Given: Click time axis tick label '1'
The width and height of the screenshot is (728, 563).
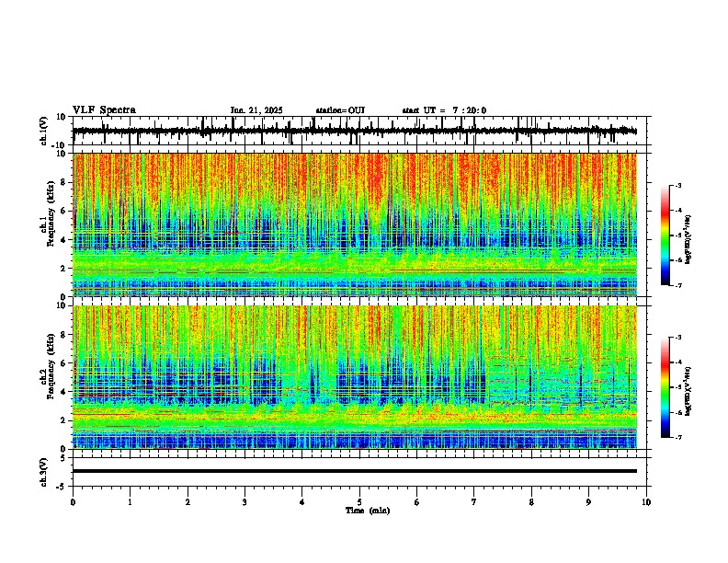Looking at the screenshot, I should (x=130, y=502).
